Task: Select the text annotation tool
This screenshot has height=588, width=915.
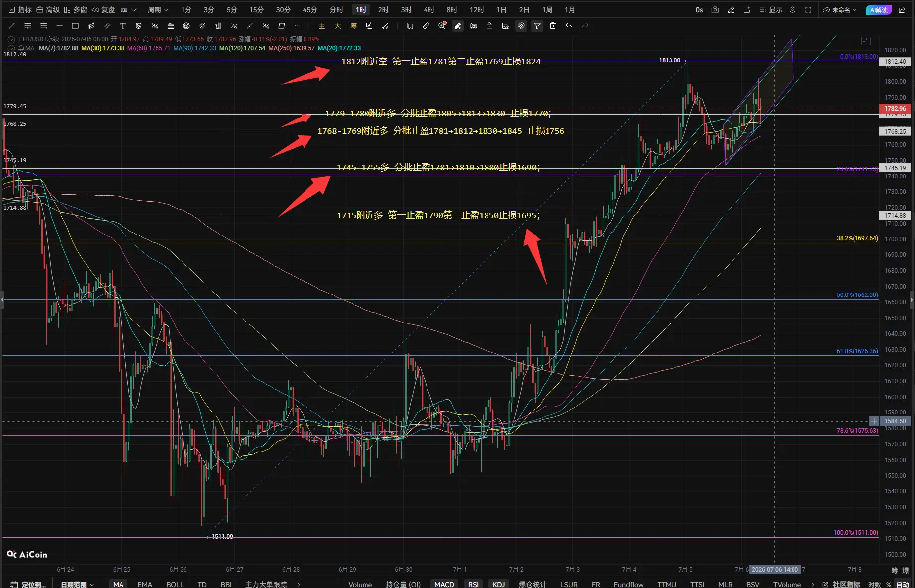Action: [x=123, y=26]
